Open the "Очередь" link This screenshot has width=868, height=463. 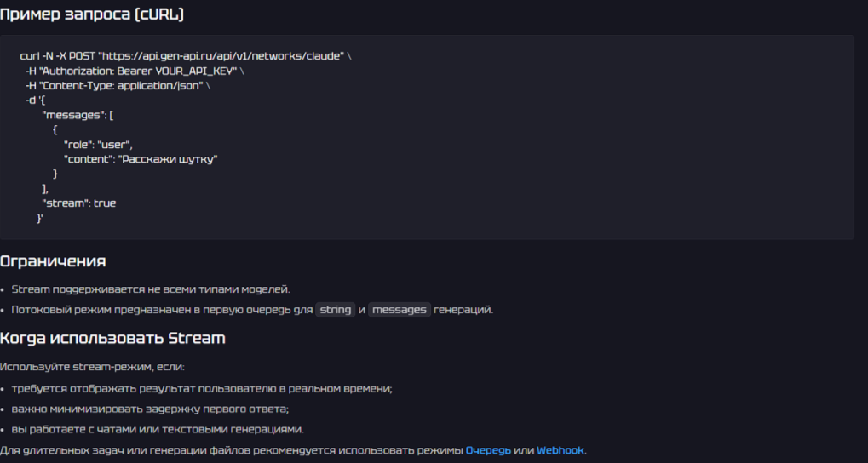click(487, 450)
